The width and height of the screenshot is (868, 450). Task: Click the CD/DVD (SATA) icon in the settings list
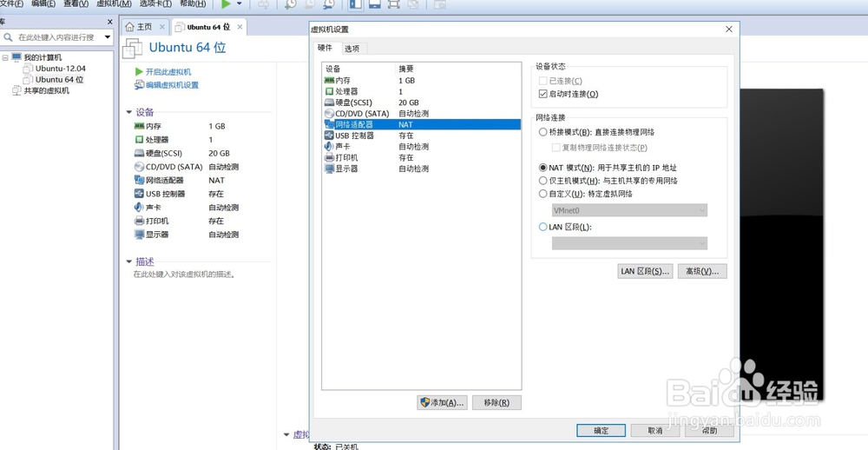click(x=329, y=114)
